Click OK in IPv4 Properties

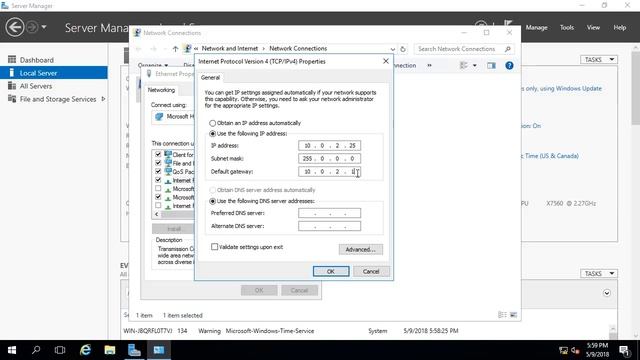pyautogui.click(x=331, y=271)
